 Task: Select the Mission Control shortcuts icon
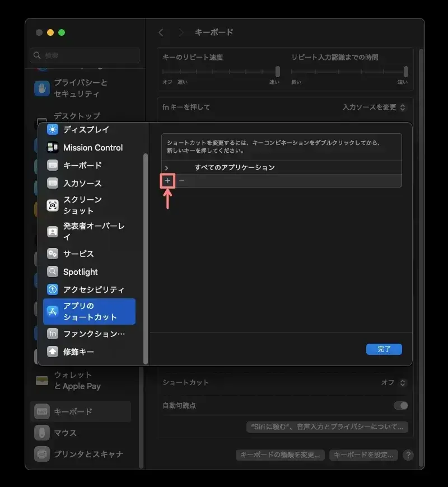[x=53, y=147]
